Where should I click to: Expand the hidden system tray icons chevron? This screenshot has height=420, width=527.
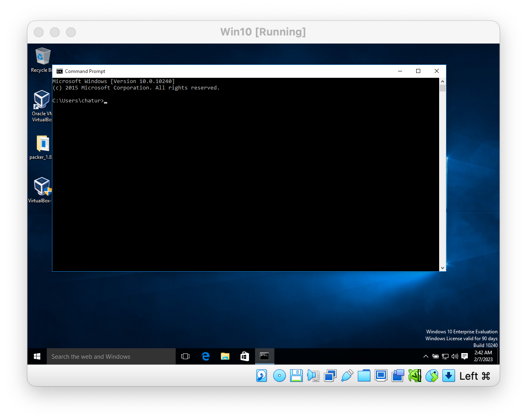pos(425,356)
